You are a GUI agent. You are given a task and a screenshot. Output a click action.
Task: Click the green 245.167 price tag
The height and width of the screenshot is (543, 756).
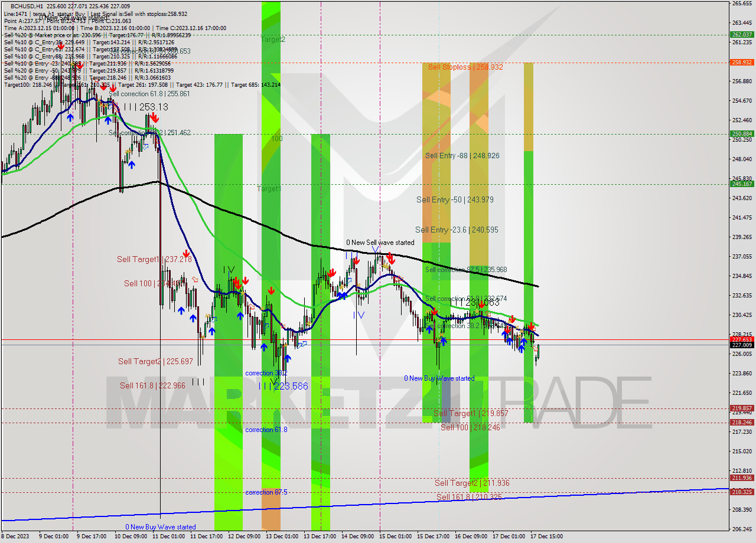742,184
